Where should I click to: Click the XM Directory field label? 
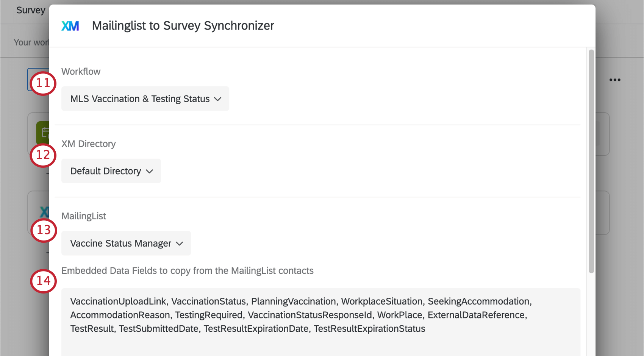(x=88, y=144)
